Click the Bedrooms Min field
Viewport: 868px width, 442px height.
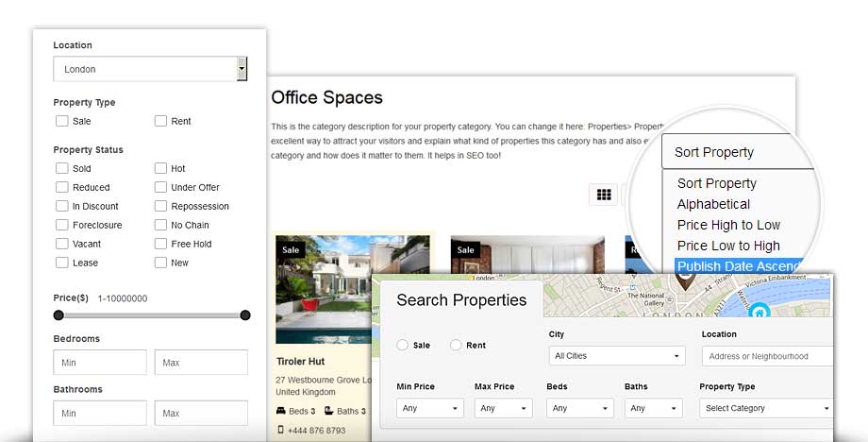[x=100, y=363]
